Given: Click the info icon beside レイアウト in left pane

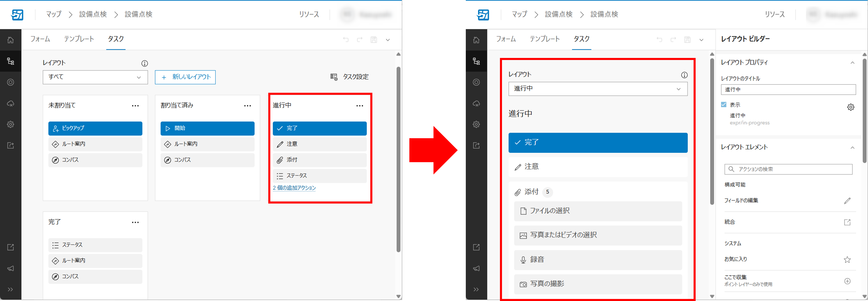Looking at the screenshot, I should click(145, 63).
